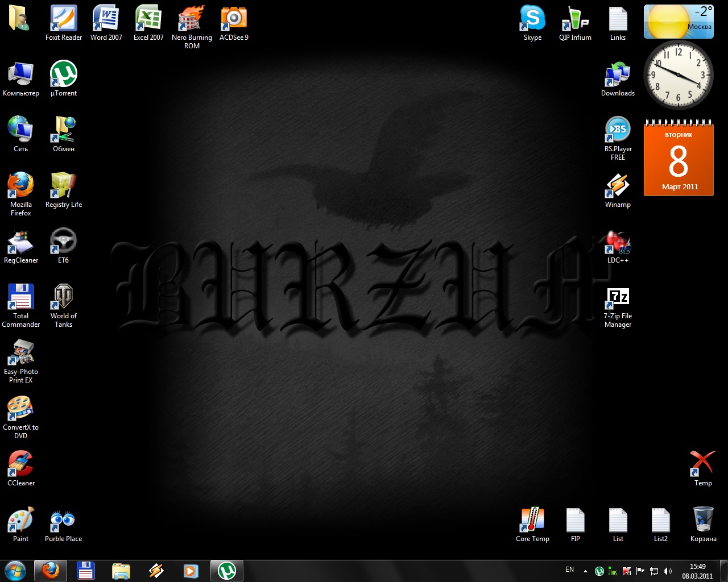Click the Winamp taskbar button
This screenshot has width=728, height=582.
click(x=156, y=571)
